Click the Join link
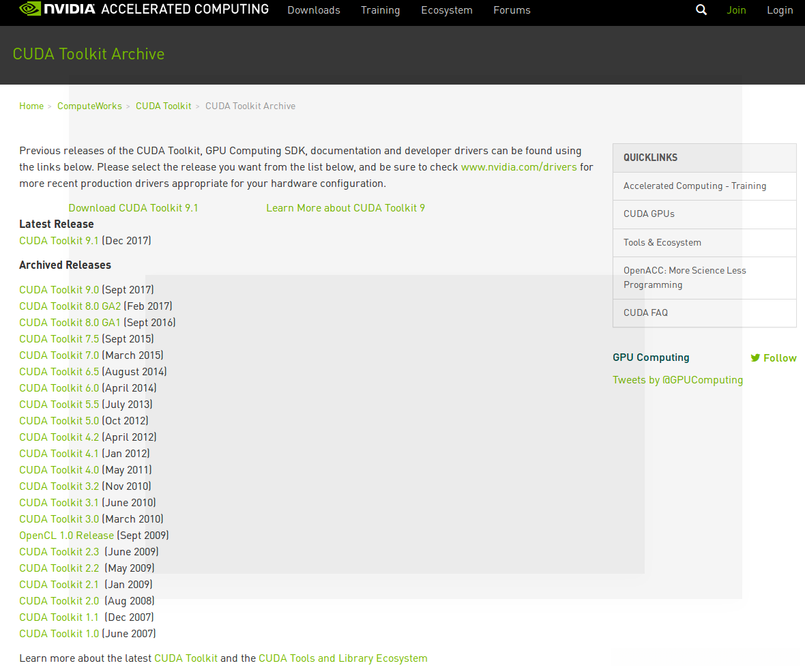This screenshot has height=672, width=805. [x=736, y=10]
